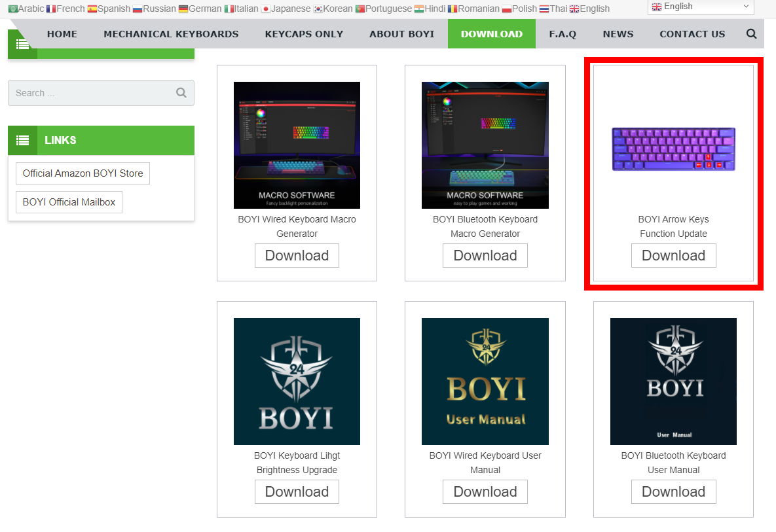Screen dimensions: 776x532
Task: Open the F.A.Q page
Action: pyautogui.click(x=563, y=34)
